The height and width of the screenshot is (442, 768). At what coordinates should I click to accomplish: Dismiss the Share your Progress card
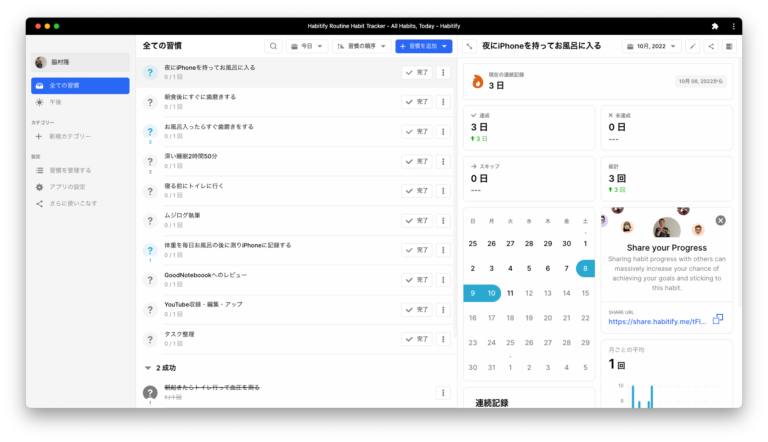720,220
